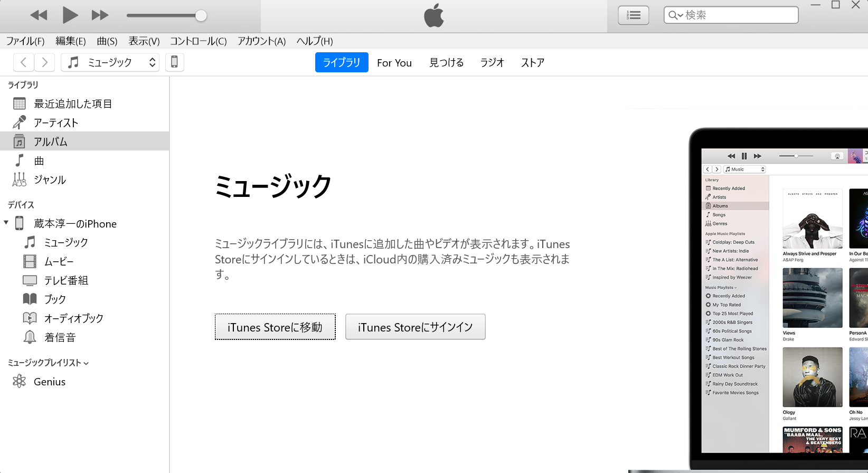
Task: Click the オーディオブック icon
Action: [30, 318]
